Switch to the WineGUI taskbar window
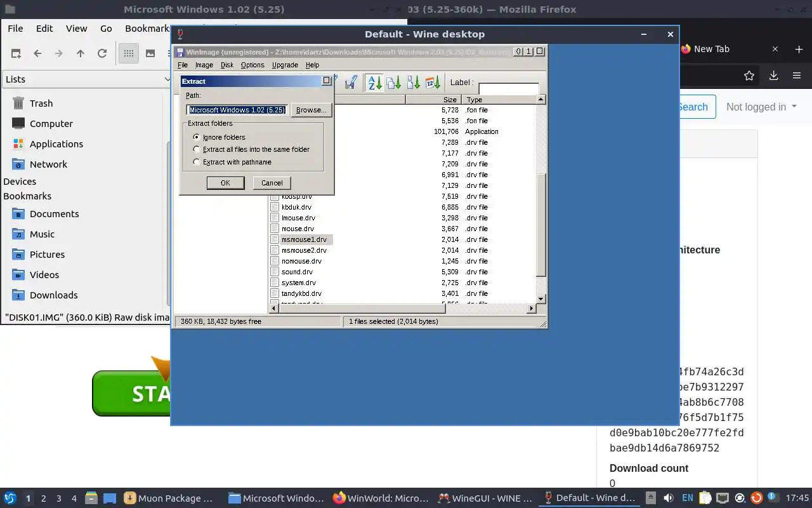812x508 pixels. pyautogui.click(x=486, y=498)
